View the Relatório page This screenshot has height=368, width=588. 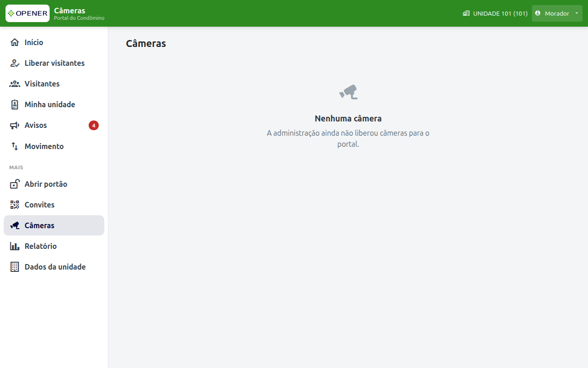pyautogui.click(x=54, y=246)
